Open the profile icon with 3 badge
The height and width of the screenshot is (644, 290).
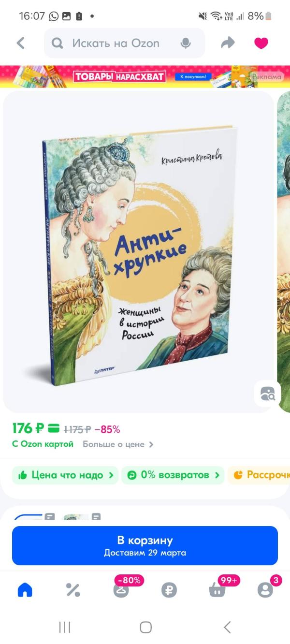click(x=265, y=590)
